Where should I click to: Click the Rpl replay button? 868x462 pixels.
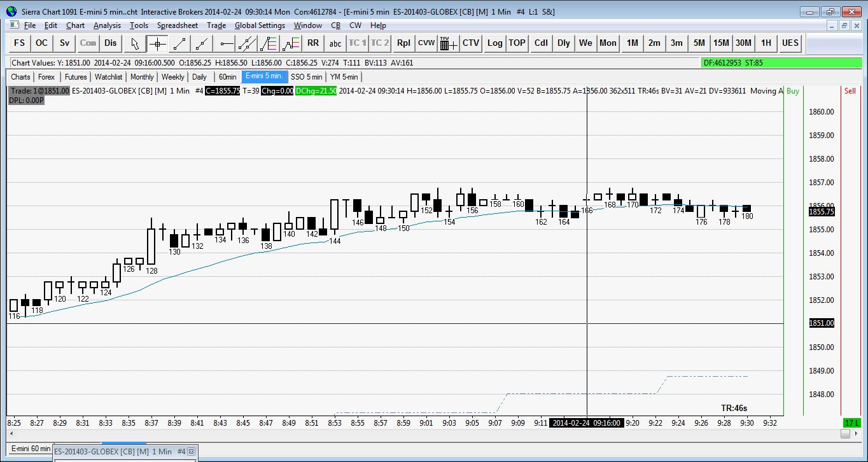pyautogui.click(x=403, y=43)
